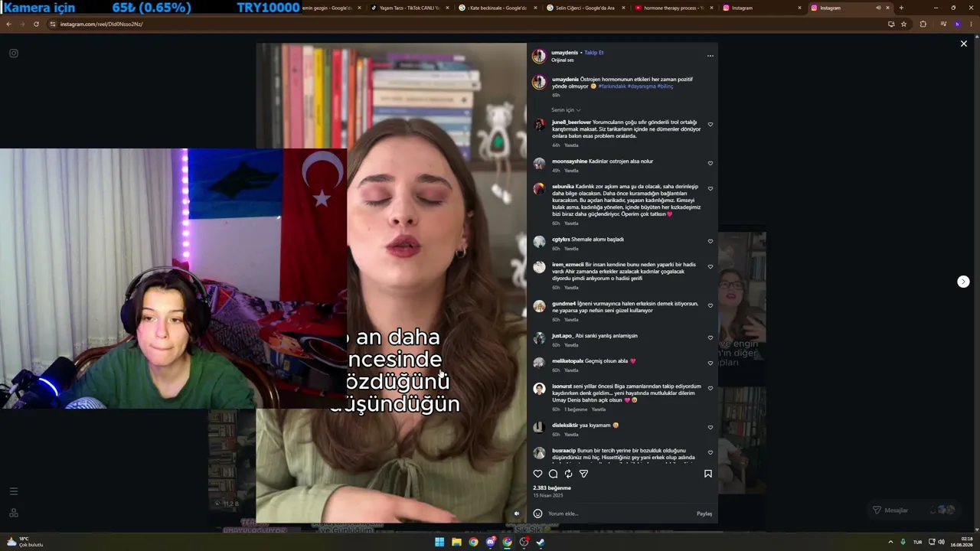The width and height of the screenshot is (980, 551).
Task: Switch to the 'hormone therapy process' YouTube tab
Action: [675, 8]
